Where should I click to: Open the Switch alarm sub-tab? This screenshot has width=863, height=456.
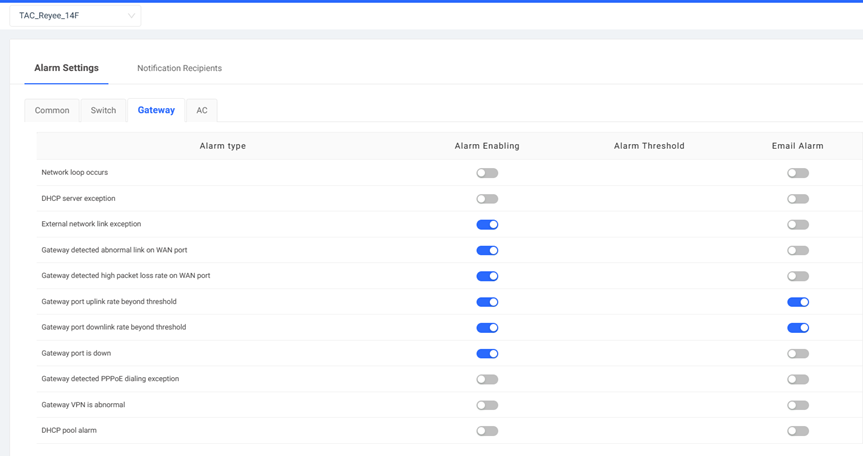(x=103, y=110)
